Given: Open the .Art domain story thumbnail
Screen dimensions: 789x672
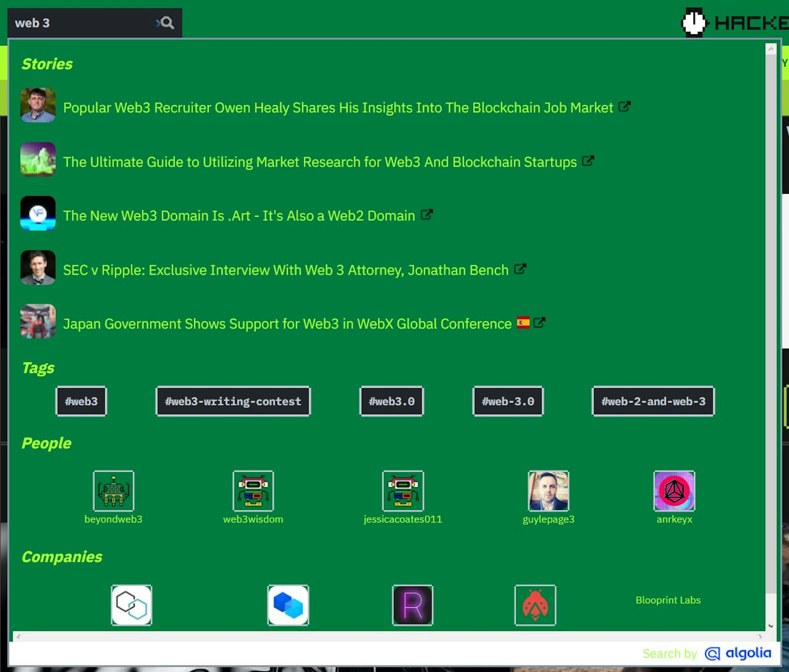Looking at the screenshot, I should pyautogui.click(x=38, y=213).
